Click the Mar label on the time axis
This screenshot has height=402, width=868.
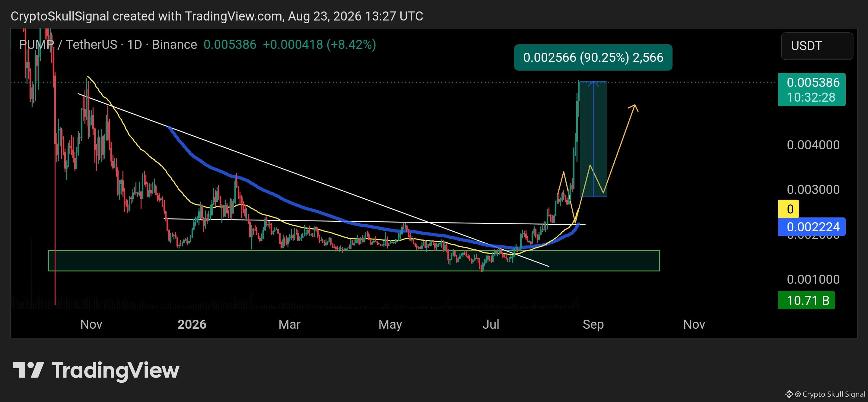point(289,324)
